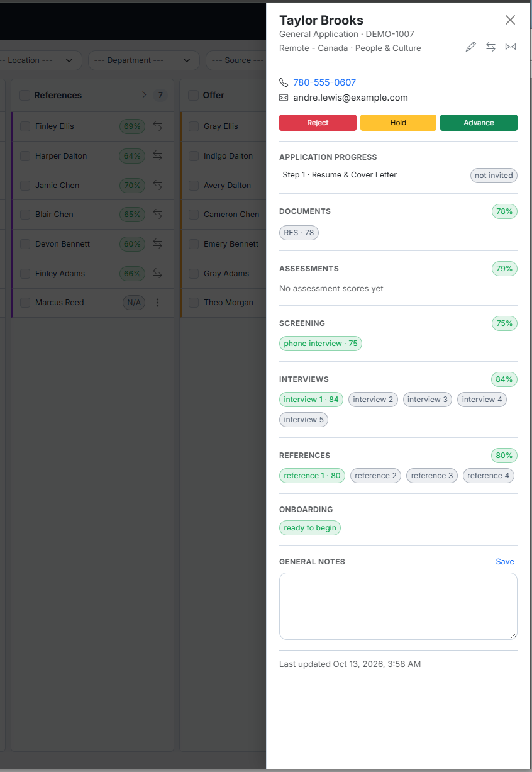Select the interview 1 · 84 chip

click(x=311, y=400)
